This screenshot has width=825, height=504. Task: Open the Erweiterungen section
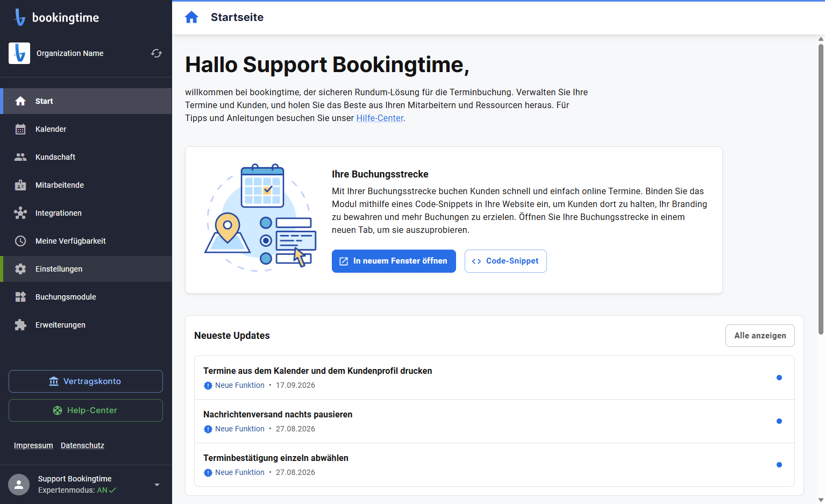(86, 325)
